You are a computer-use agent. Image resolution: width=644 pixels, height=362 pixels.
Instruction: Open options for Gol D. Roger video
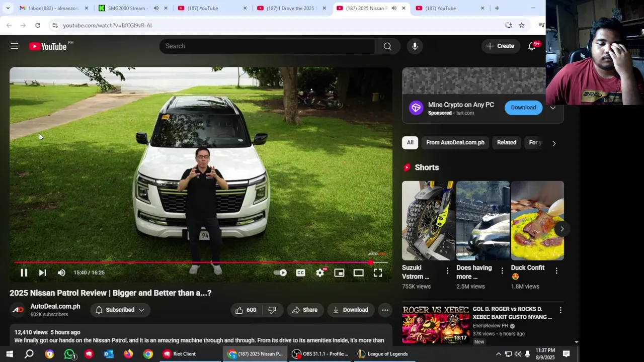[560, 310]
